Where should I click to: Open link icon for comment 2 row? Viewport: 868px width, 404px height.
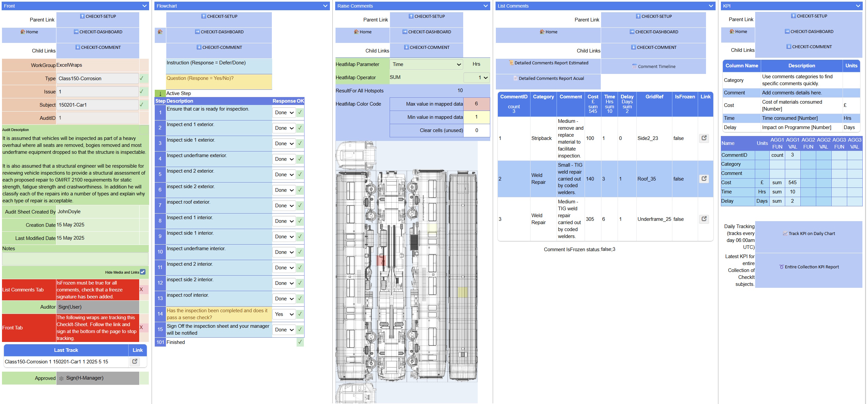click(x=704, y=178)
